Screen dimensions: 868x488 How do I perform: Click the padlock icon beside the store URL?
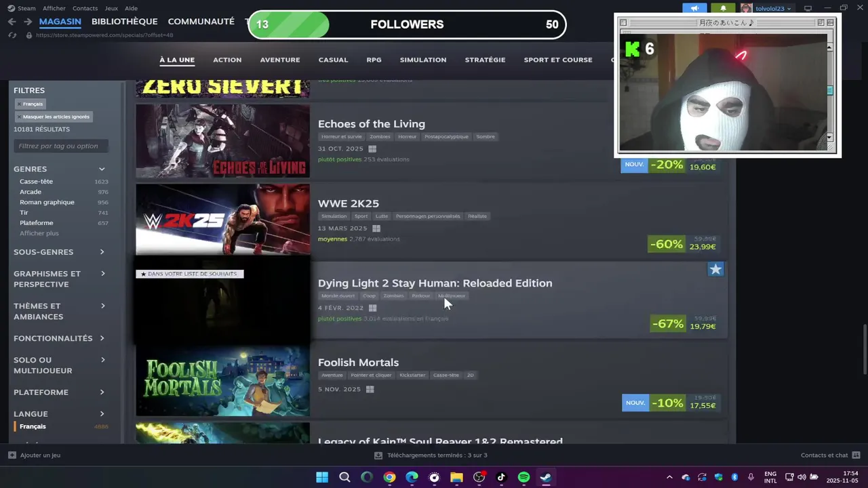(x=28, y=35)
